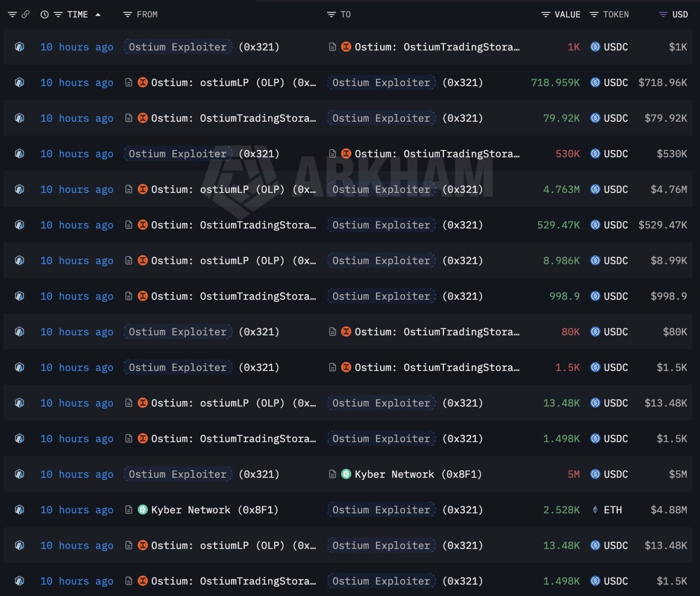700x596 pixels.
Task: Toggle the TIME sort arrow
Action: point(98,14)
